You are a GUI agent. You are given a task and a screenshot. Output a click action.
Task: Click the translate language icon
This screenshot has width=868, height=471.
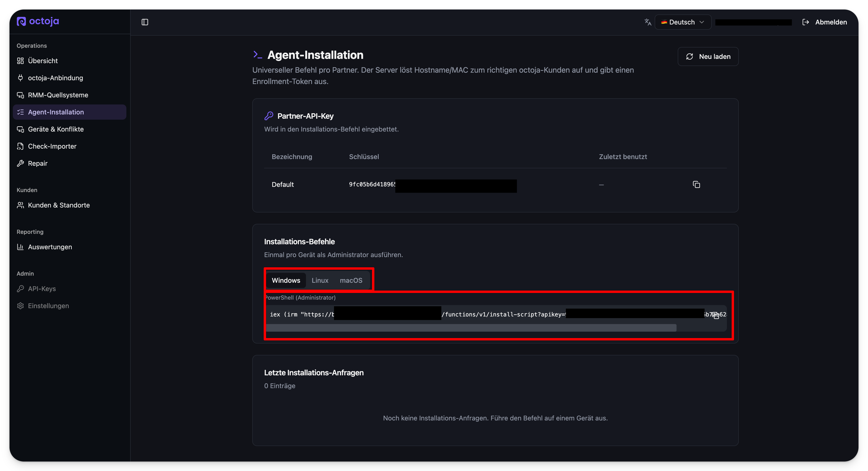tap(648, 22)
